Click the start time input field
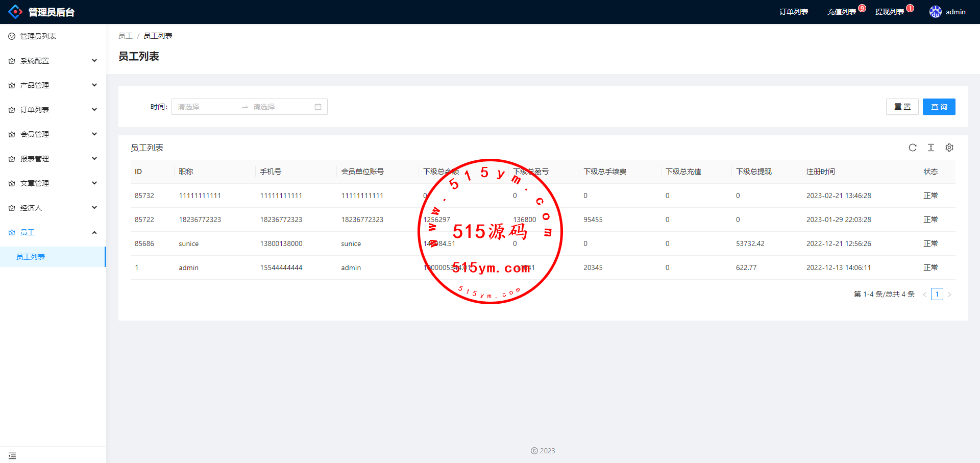 pyautogui.click(x=207, y=107)
